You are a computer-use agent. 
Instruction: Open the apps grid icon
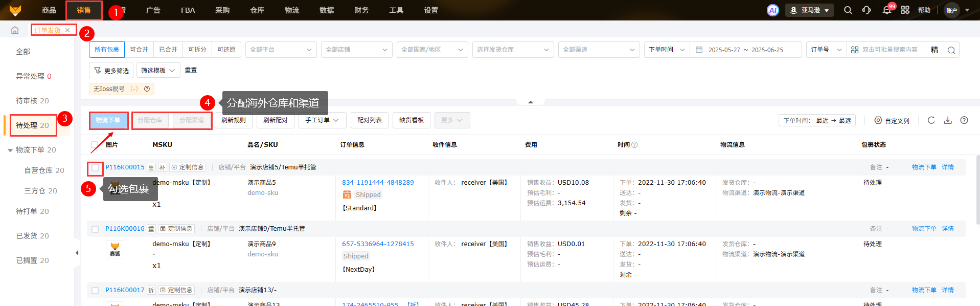(x=905, y=10)
